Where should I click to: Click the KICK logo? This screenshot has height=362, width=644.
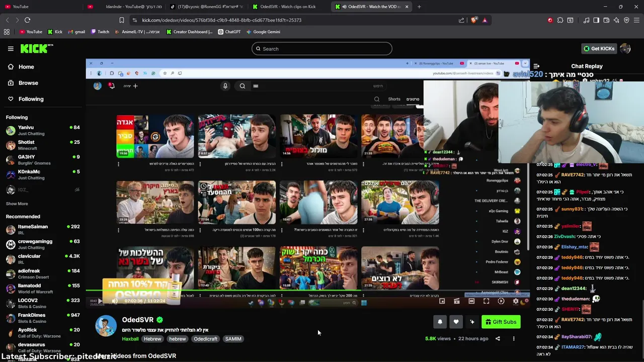point(37,49)
